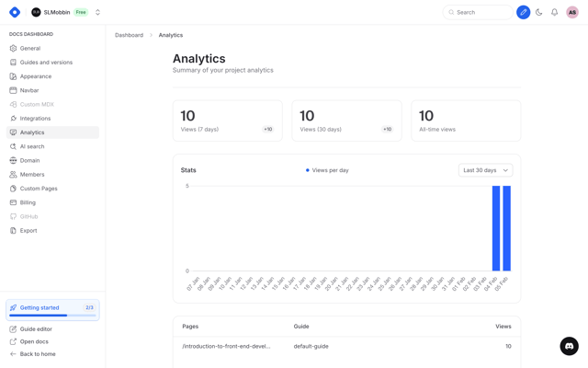Click the AI search icon
This screenshot has height=368, width=588.
point(13,146)
